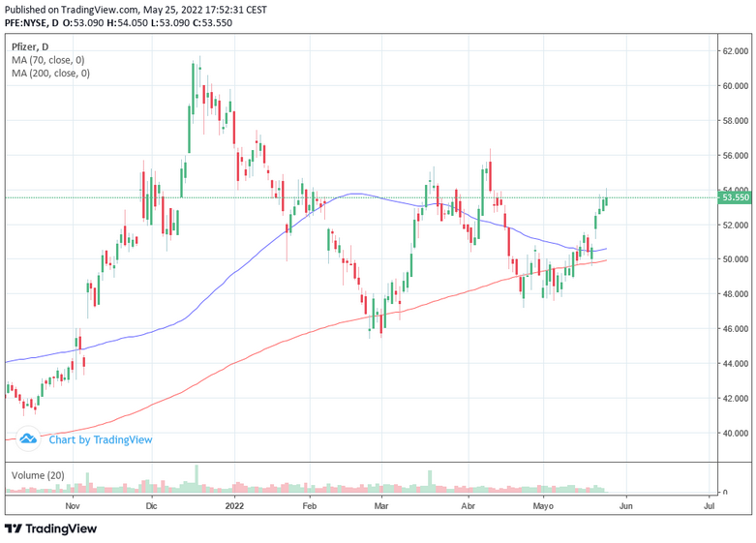Screen dimensions: 756x543
Task: Click the '2022' time axis label
Action: tap(235, 506)
